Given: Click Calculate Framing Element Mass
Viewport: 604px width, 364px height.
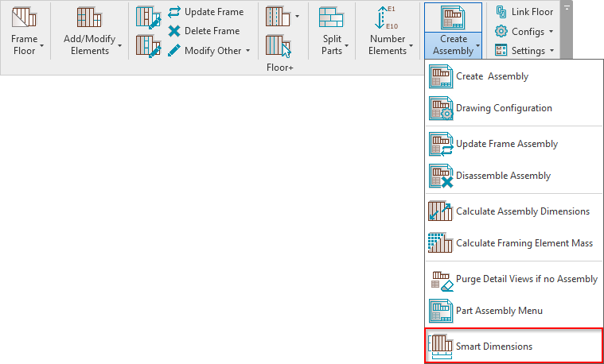Looking at the screenshot, I should pos(524,243).
